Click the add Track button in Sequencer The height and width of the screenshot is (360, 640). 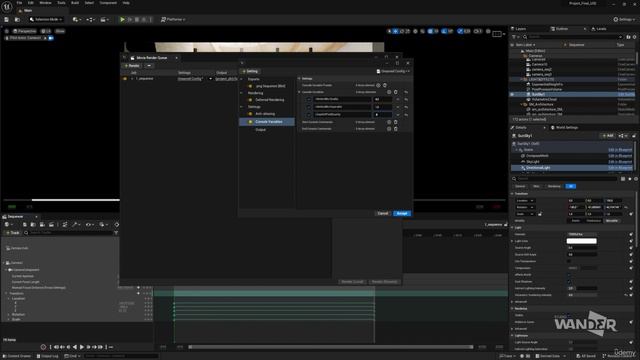pos(13,233)
